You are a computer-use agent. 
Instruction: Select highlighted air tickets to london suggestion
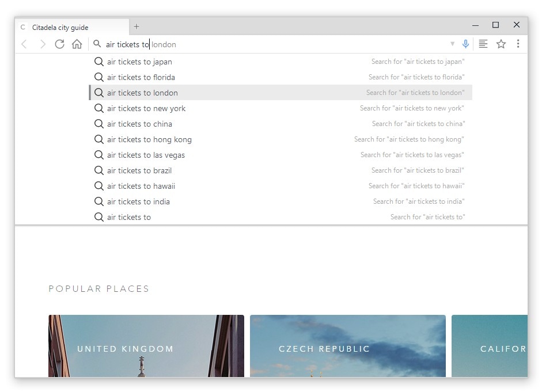pos(281,93)
